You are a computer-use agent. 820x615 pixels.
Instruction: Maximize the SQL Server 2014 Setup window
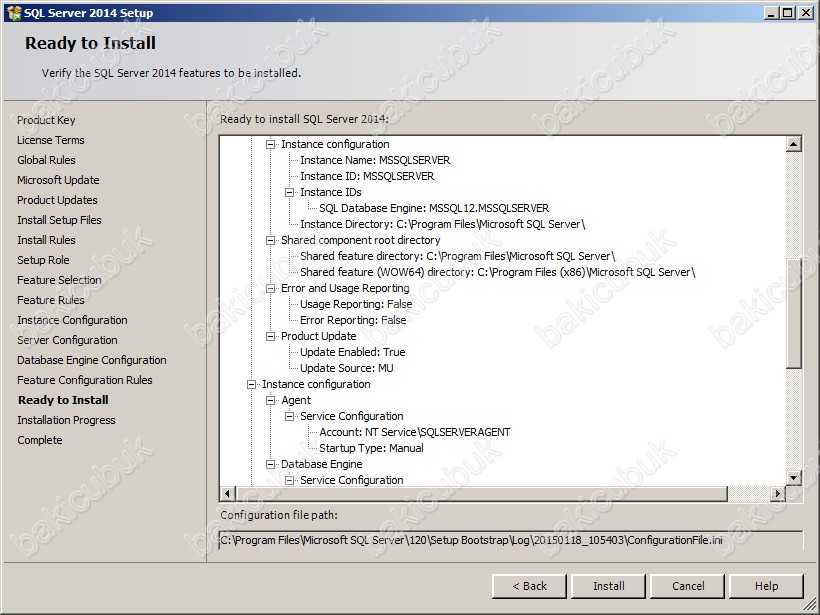[x=788, y=13]
